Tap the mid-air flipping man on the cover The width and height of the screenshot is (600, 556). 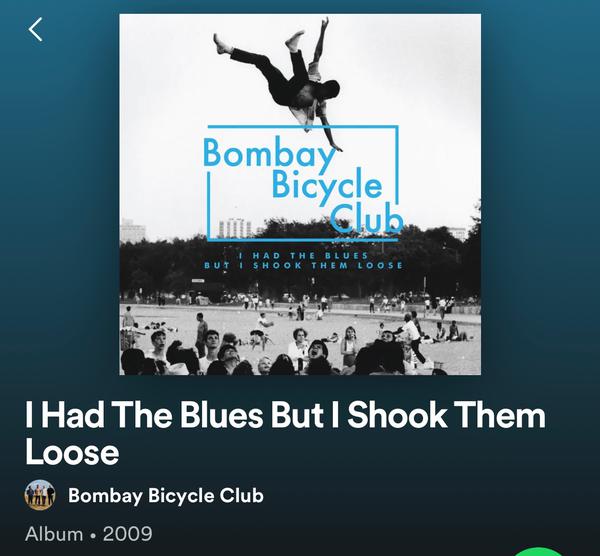pos(293,78)
